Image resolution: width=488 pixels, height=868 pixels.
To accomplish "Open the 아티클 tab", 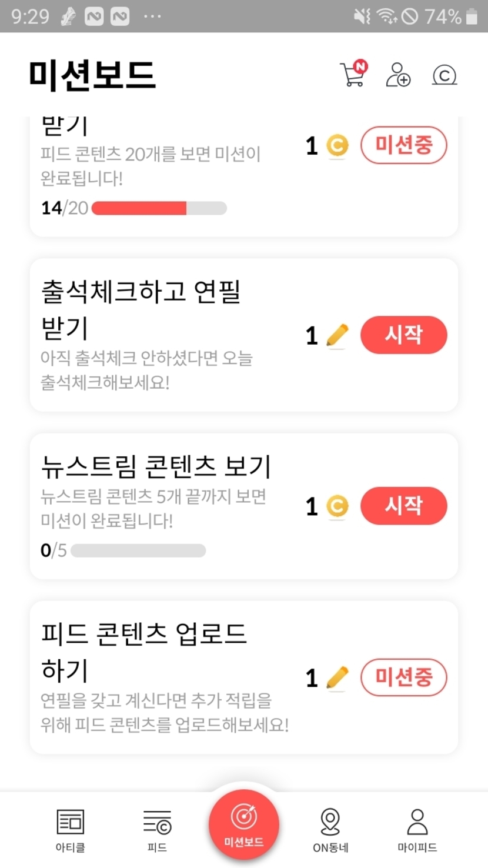I will tap(70, 829).
